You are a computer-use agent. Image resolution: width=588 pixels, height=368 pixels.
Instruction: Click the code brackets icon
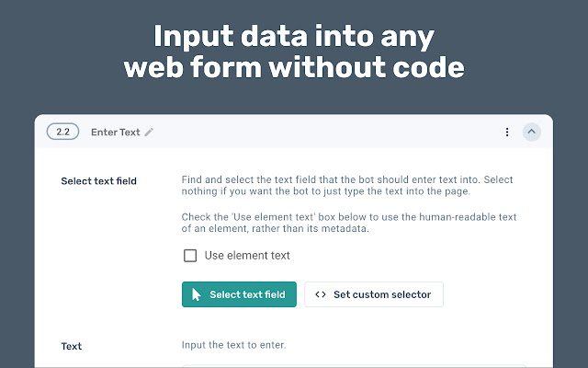click(321, 294)
